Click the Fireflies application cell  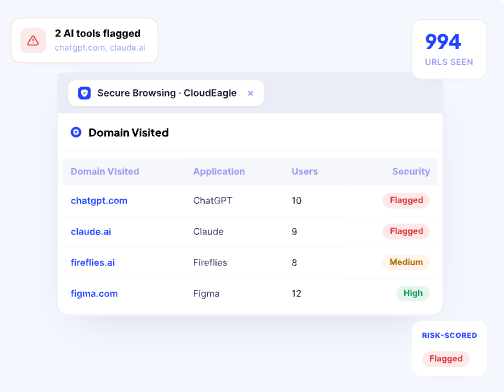coord(210,263)
